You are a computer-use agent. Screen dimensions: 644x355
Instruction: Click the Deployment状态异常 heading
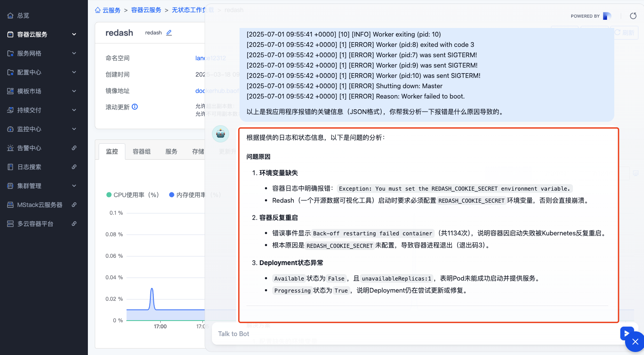pos(291,262)
